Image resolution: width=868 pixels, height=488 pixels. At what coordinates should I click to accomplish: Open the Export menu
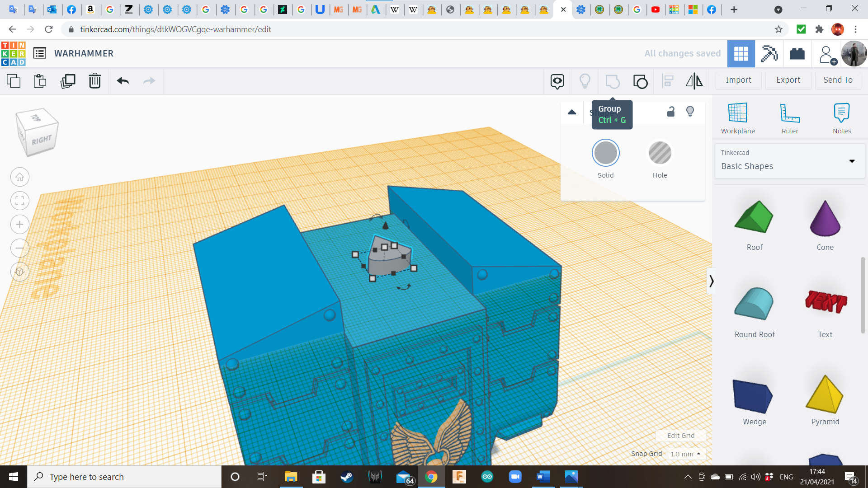click(788, 80)
